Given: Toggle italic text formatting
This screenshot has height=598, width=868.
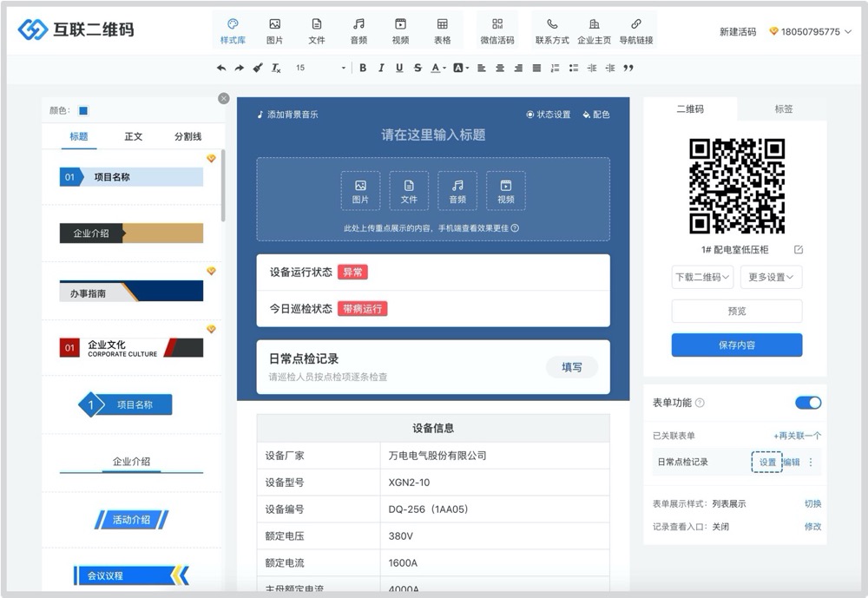Looking at the screenshot, I should 381,68.
